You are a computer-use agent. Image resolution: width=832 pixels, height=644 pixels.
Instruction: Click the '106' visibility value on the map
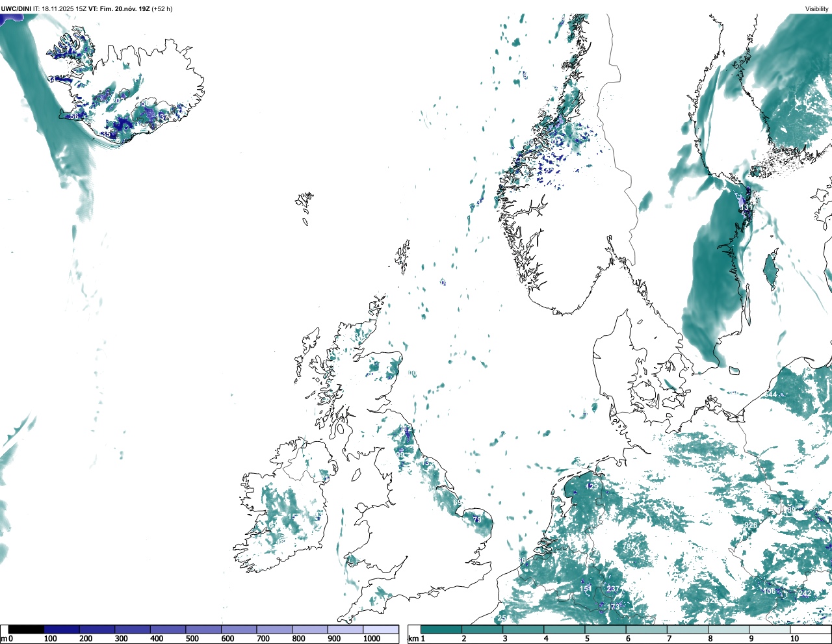point(770,591)
